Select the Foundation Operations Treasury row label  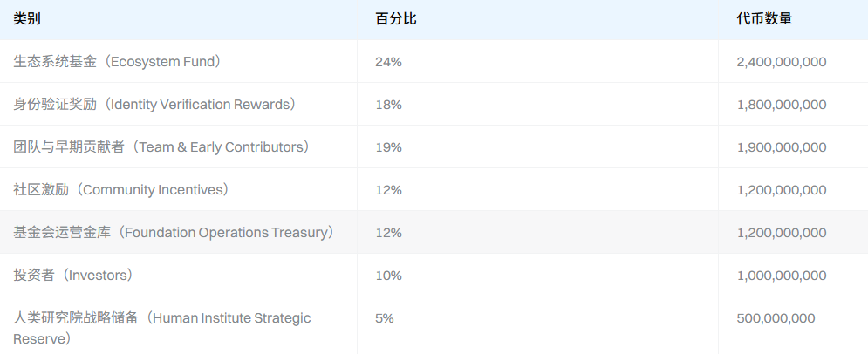[174, 233]
